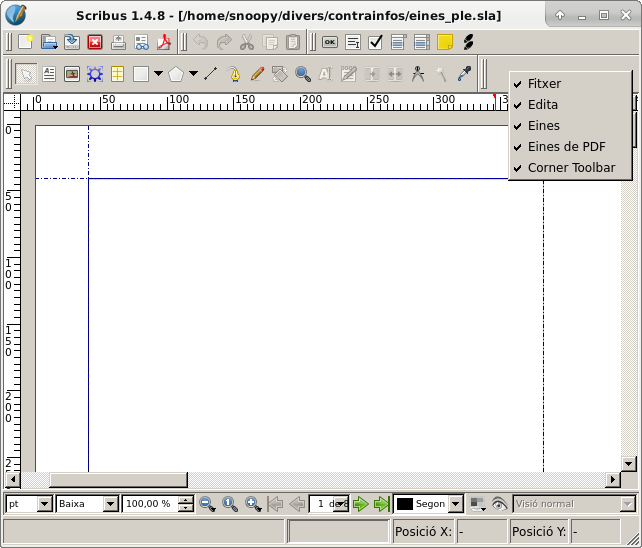
Task: Uncheck Fitxer toolbar in context menu
Action: 544,84
